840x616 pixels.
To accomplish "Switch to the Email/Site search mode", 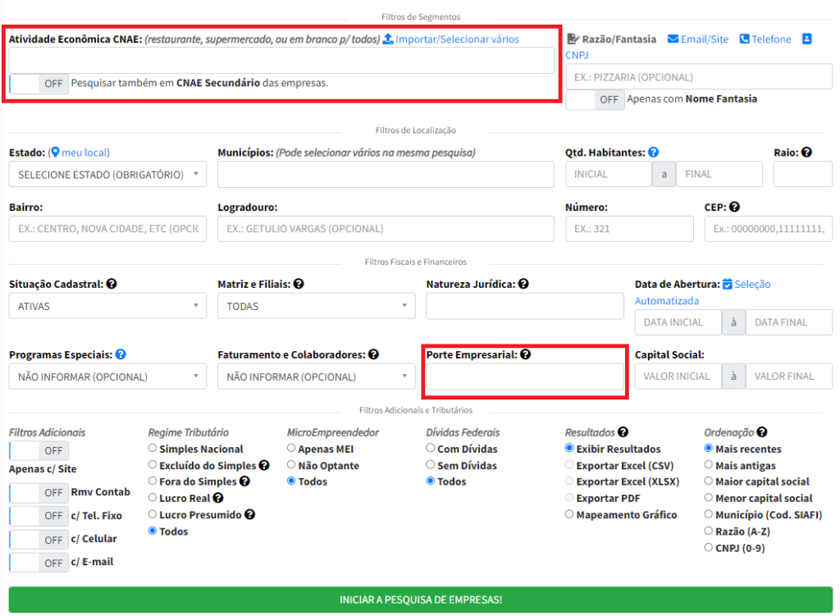I will point(697,38).
